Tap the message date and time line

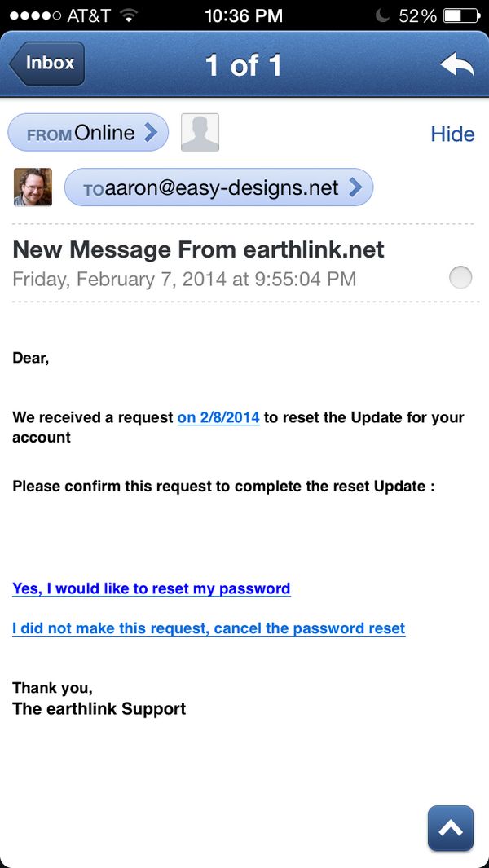(x=184, y=280)
